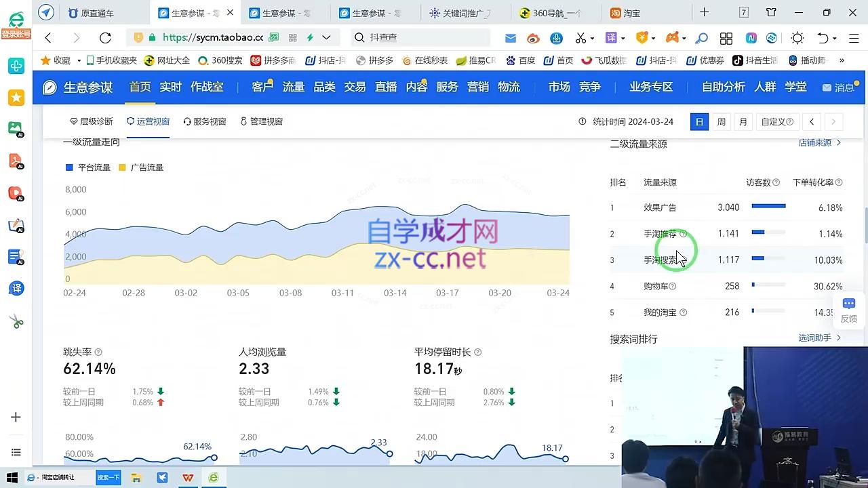Image resolution: width=868 pixels, height=488 pixels.
Task: Open the PDF AI sidebar icon
Action: 16,161
